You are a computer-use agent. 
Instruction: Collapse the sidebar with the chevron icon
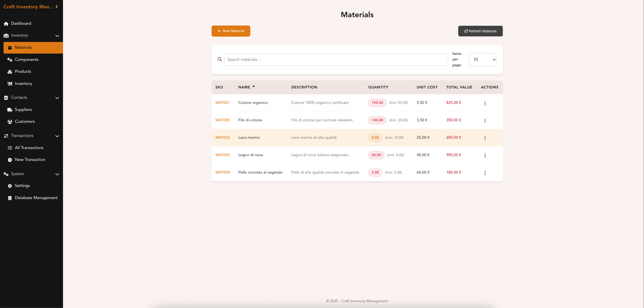(x=57, y=7)
